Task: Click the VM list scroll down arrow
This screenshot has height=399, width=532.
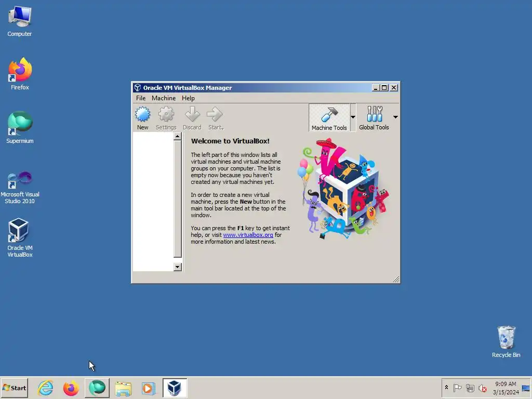Action: pyautogui.click(x=178, y=267)
